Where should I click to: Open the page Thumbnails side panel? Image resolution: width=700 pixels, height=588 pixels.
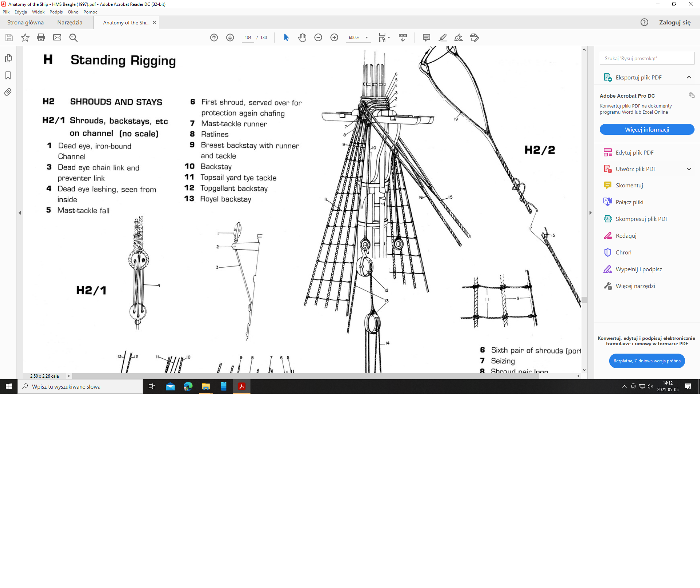point(8,58)
